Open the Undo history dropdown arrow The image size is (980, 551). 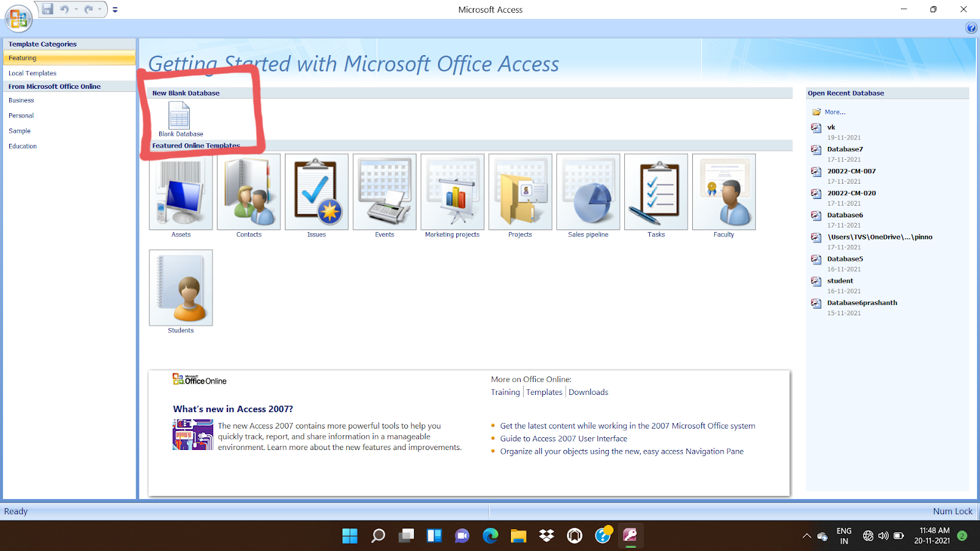[x=76, y=9]
